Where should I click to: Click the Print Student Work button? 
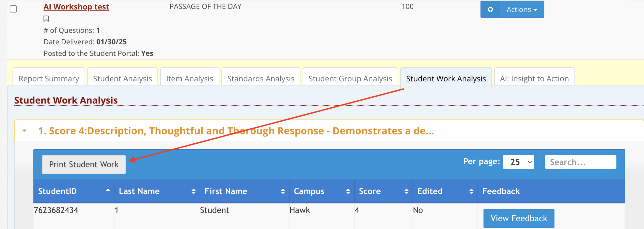click(x=84, y=164)
